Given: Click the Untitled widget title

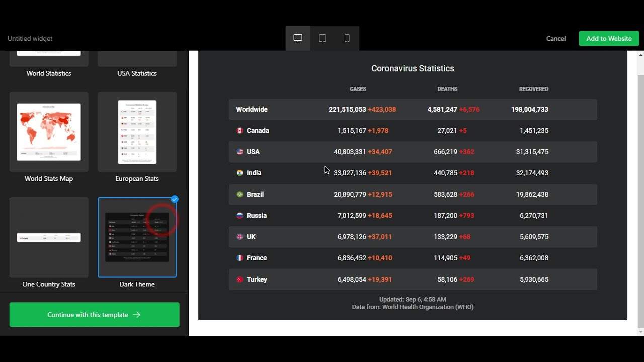Looking at the screenshot, I should (30, 39).
